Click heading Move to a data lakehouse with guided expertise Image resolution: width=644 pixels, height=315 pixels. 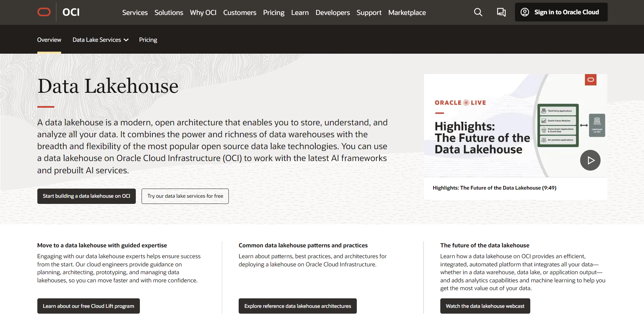[x=102, y=245]
